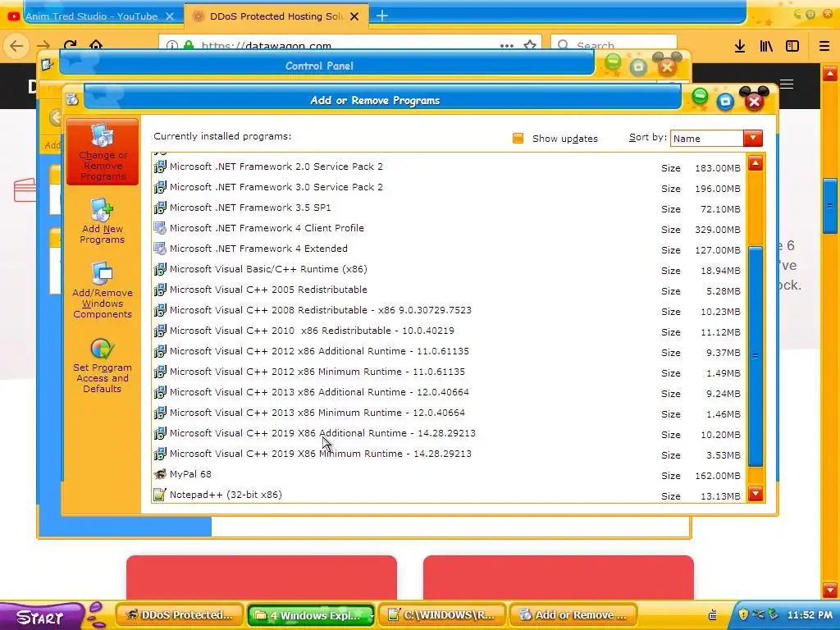Select Visual C++ 2019 X86 Minimum Runtime
840x630 pixels.
point(321,454)
